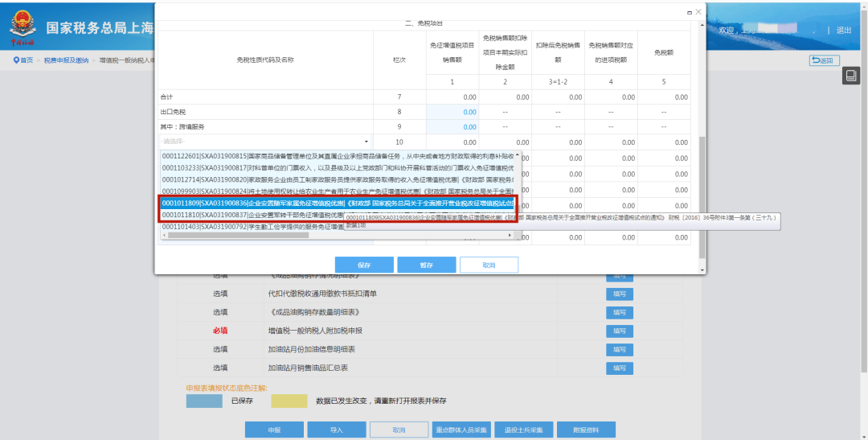Image resolution: width=868 pixels, height=440 pixels.
Task: Click the bottom 取消 button on main page
Action: tap(399, 430)
